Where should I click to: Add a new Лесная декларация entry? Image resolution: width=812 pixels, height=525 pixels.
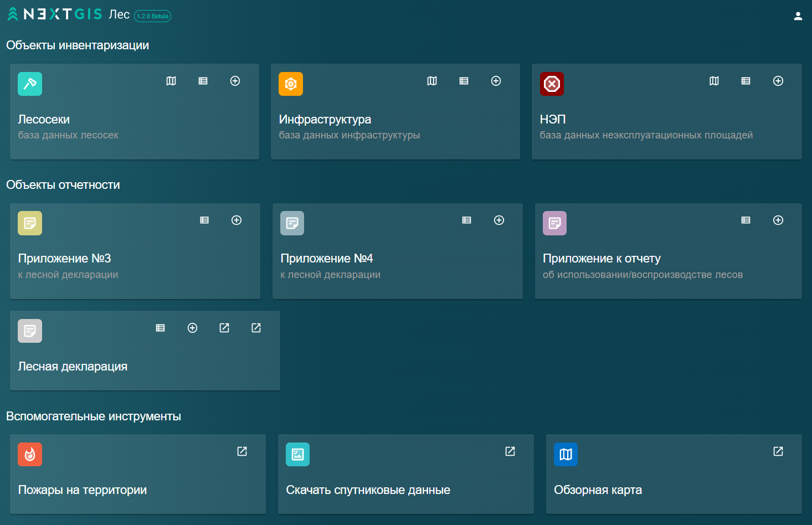coord(192,328)
